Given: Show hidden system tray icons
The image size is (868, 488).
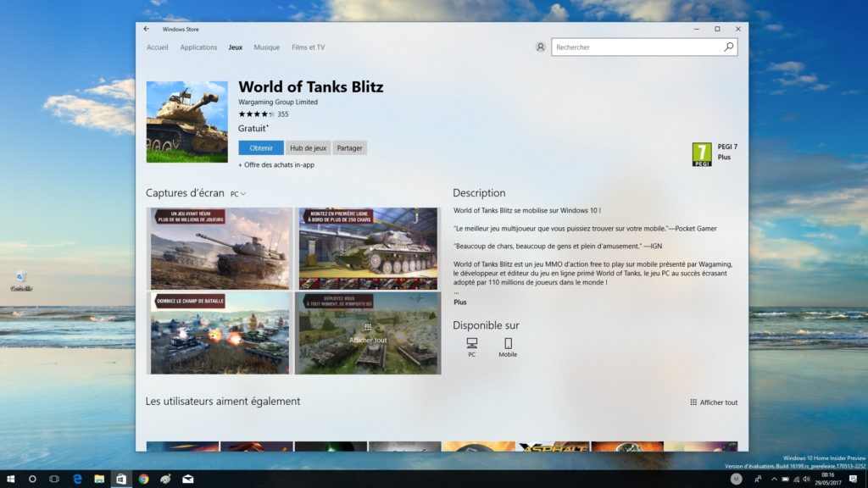Looking at the screenshot, I should [774, 480].
